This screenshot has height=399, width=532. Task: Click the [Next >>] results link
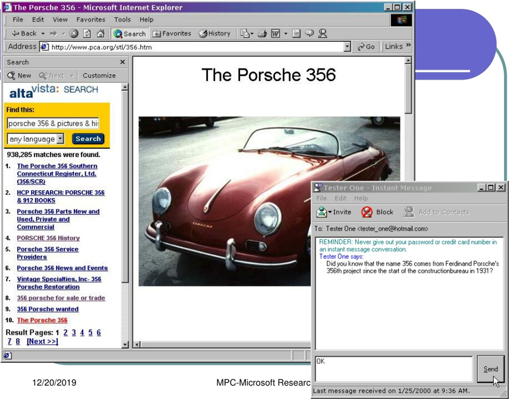42,341
